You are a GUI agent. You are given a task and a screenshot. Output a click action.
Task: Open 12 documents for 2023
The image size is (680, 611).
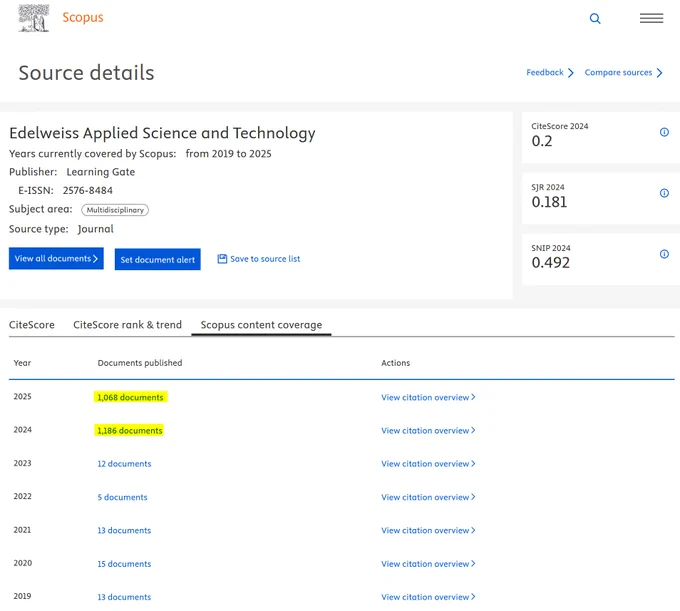(124, 464)
